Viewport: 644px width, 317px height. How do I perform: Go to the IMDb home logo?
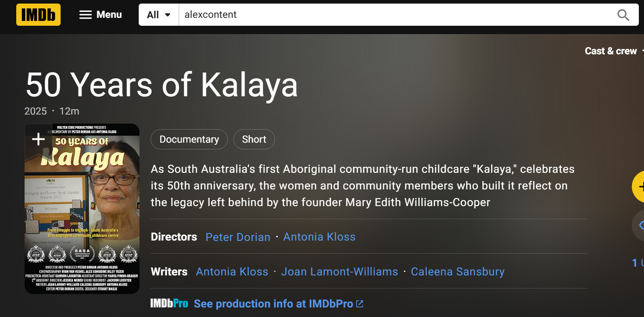pos(38,15)
